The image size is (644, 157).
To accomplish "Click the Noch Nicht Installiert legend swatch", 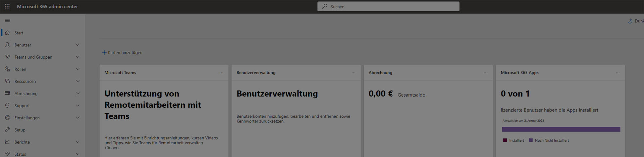I will 531,140.
